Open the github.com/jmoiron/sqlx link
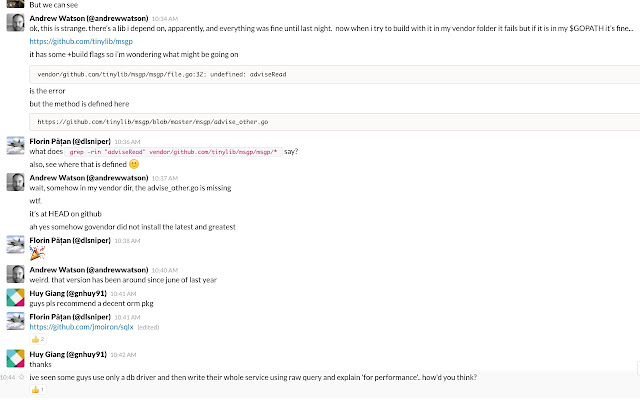The height and width of the screenshot is (400, 640). (x=81, y=327)
